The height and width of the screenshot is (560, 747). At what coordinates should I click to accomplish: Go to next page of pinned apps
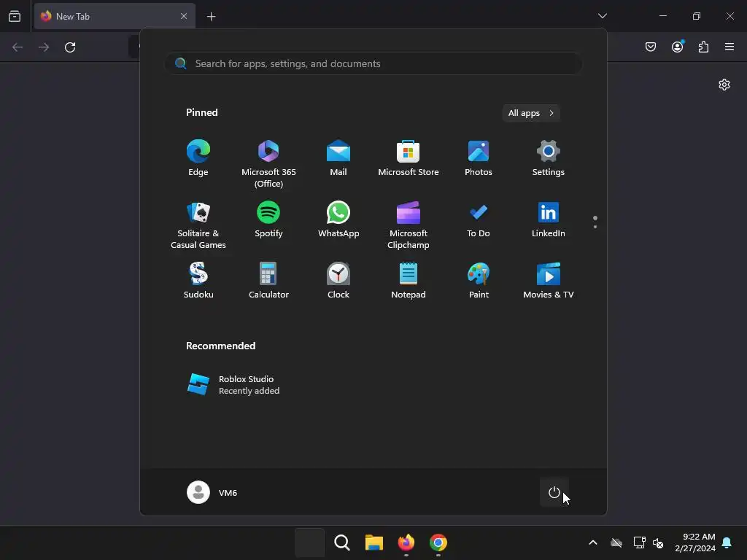595,227
